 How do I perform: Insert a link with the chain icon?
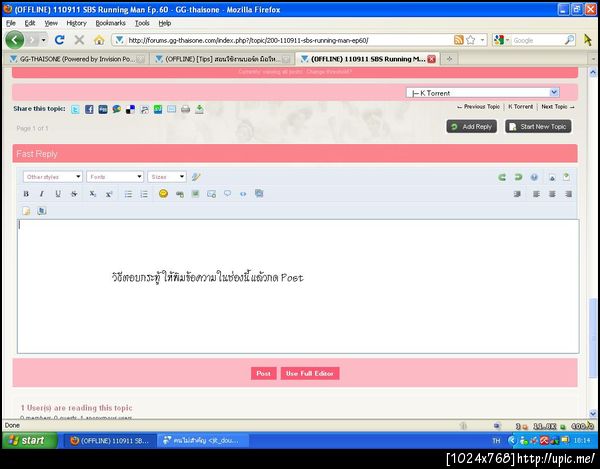pyautogui.click(x=179, y=194)
